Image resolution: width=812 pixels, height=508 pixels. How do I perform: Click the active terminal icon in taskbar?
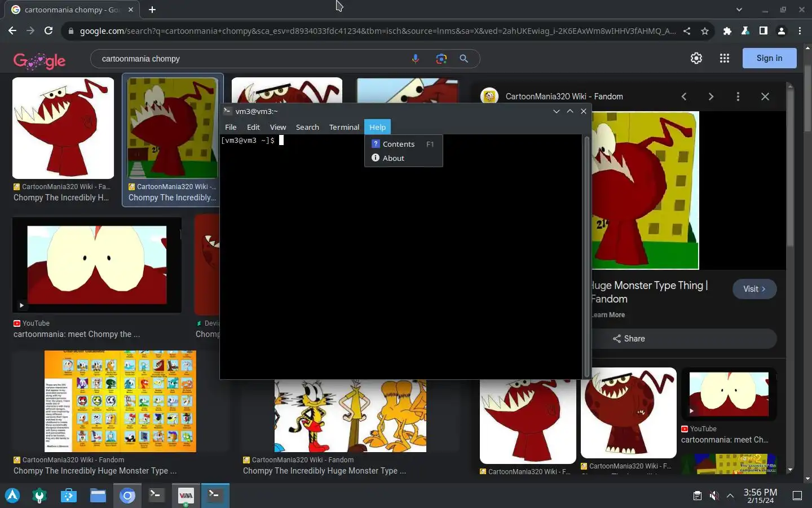(215, 496)
